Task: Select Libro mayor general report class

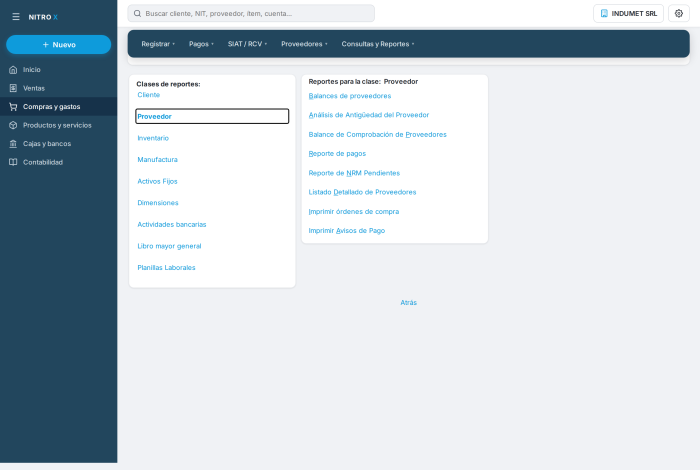Action: 169,246
